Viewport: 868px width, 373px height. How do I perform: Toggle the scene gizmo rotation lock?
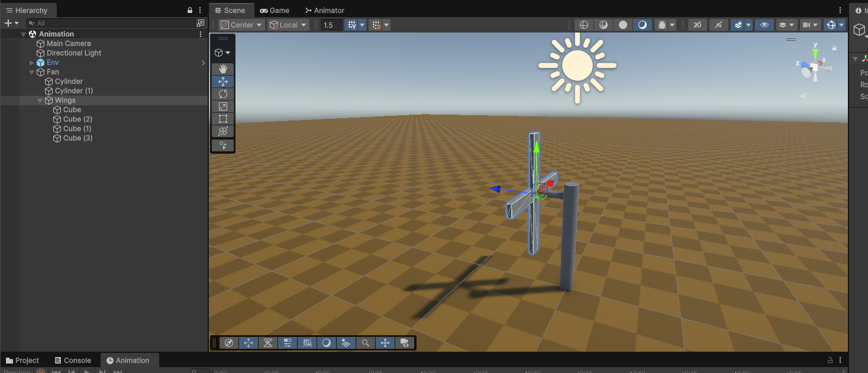point(834,48)
